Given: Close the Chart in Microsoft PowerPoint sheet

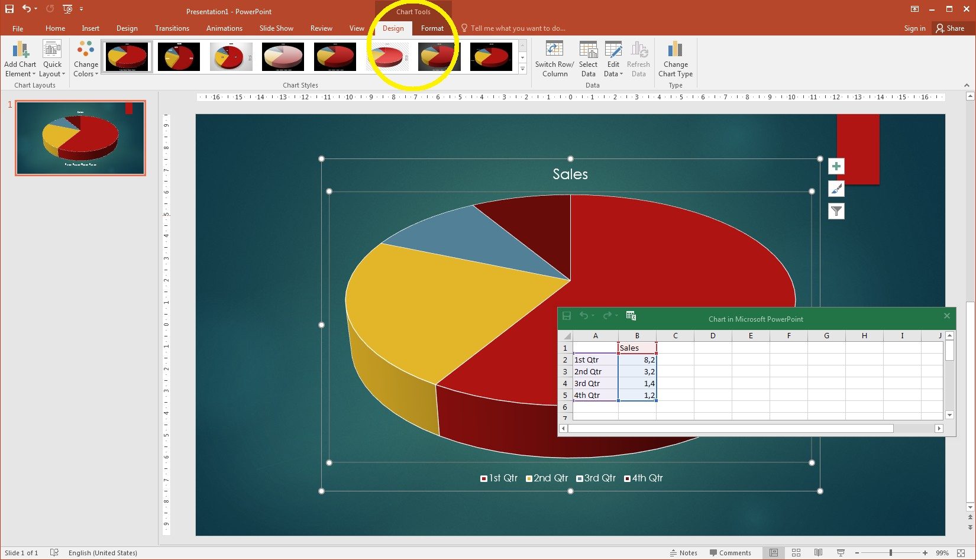Looking at the screenshot, I should click(946, 316).
